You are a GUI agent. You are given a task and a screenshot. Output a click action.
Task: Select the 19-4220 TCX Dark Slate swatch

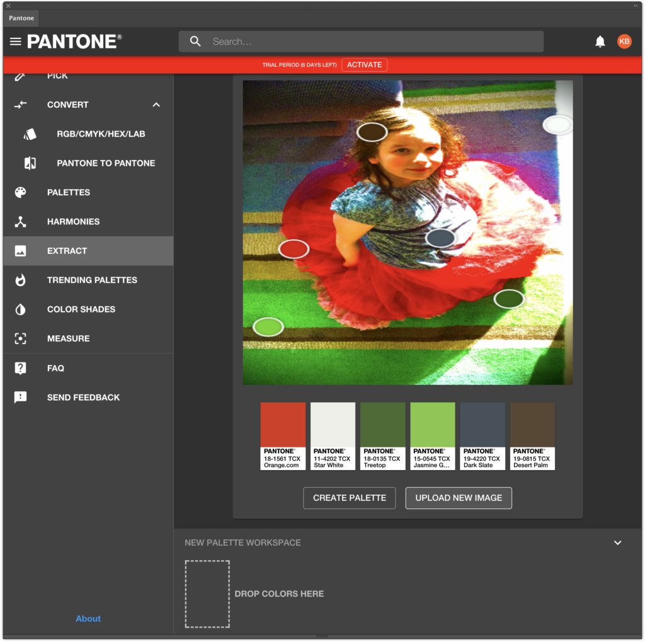click(x=482, y=436)
